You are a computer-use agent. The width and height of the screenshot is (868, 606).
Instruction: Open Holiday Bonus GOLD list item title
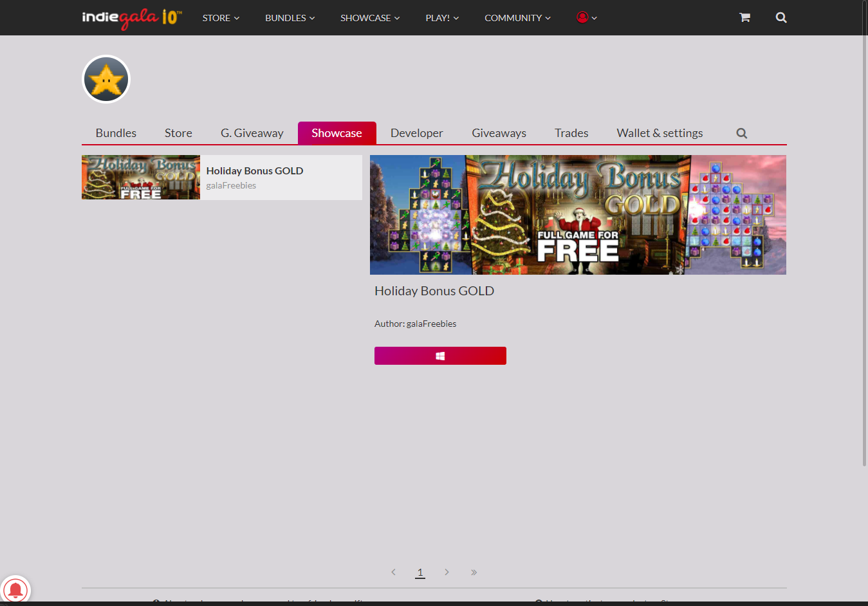coord(255,170)
